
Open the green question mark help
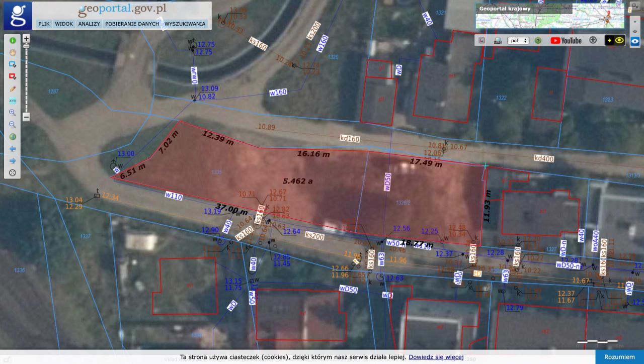click(x=538, y=40)
